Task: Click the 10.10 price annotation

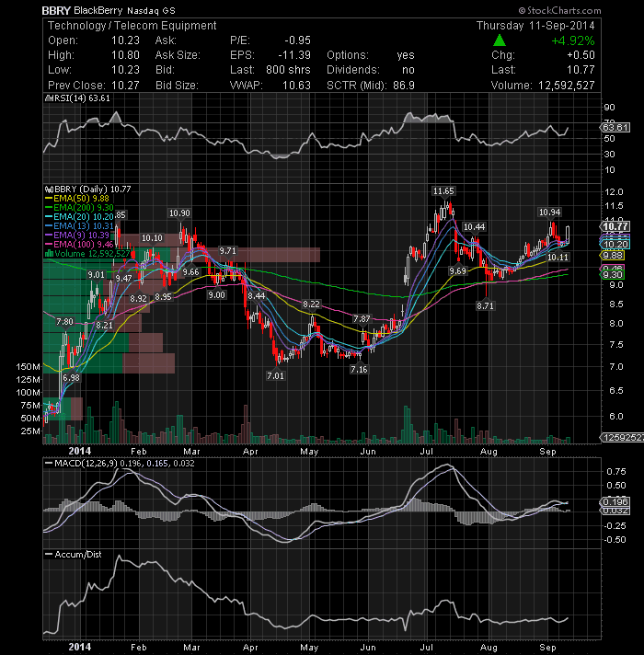Action: (x=152, y=238)
